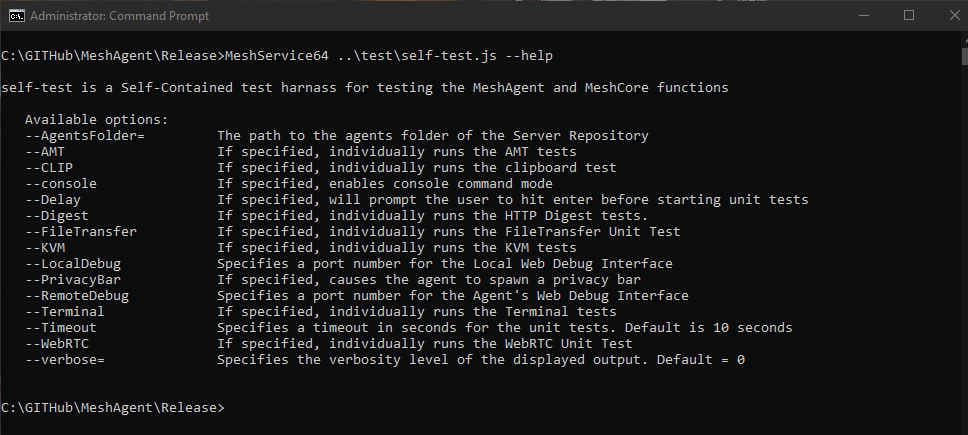Image resolution: width=968 pixels, height=435 pixels.
Task: Click the '--CLIP' option text
Action: click(x=48, y=168)
